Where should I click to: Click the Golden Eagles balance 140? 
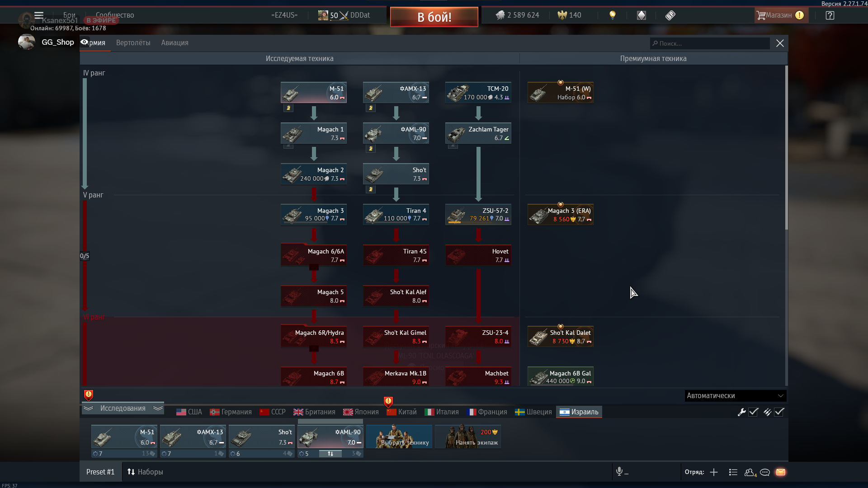569,15
